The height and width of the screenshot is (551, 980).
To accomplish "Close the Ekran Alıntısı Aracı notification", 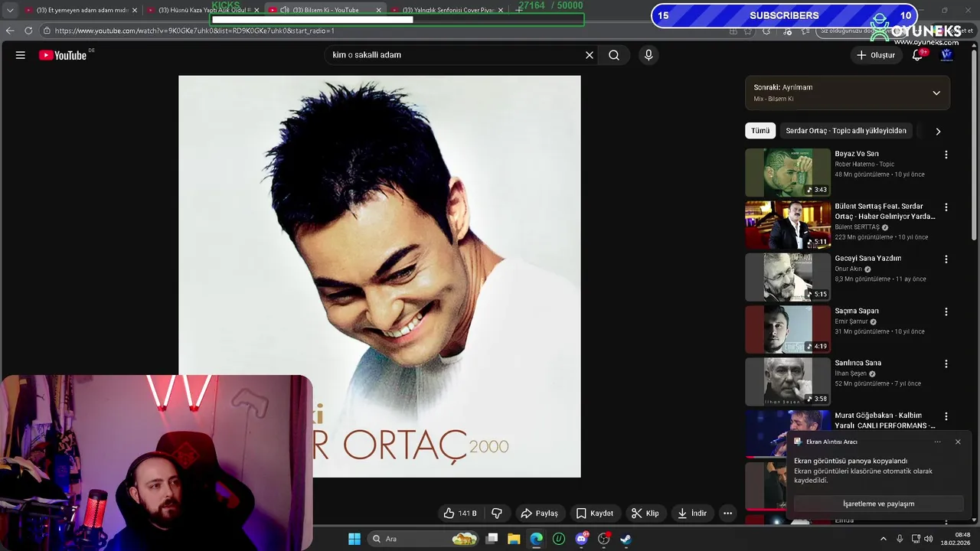I will pyautogui.click(x=958, y=442).
